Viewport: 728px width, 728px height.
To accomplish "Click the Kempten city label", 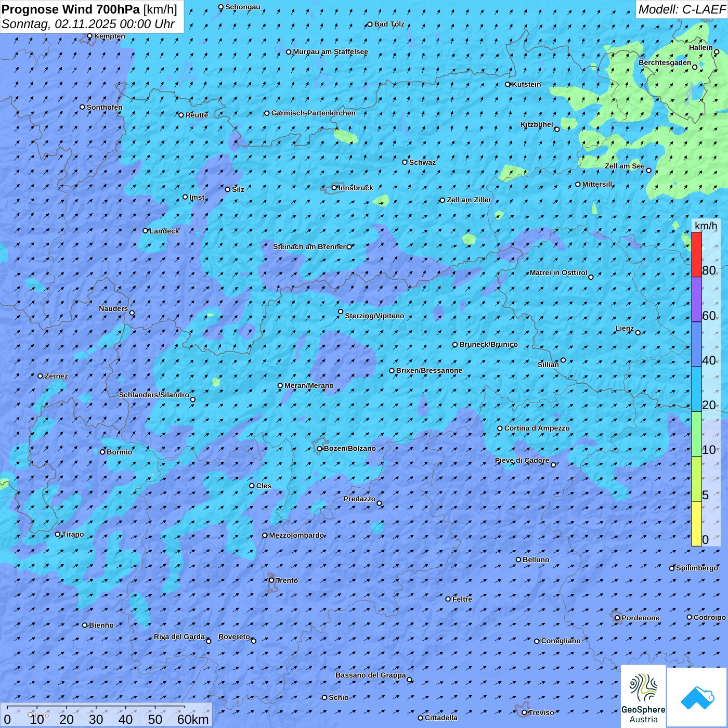I will tap(110, 36).
